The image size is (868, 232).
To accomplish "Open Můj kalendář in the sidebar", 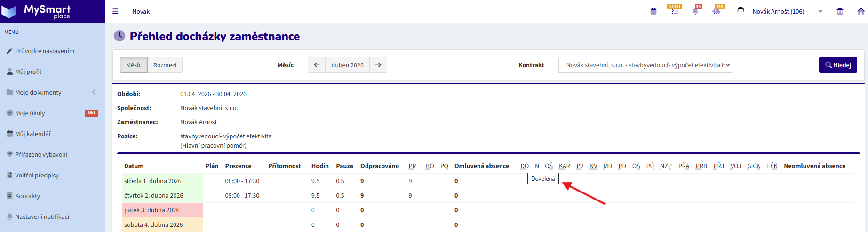I will (33, 134).
